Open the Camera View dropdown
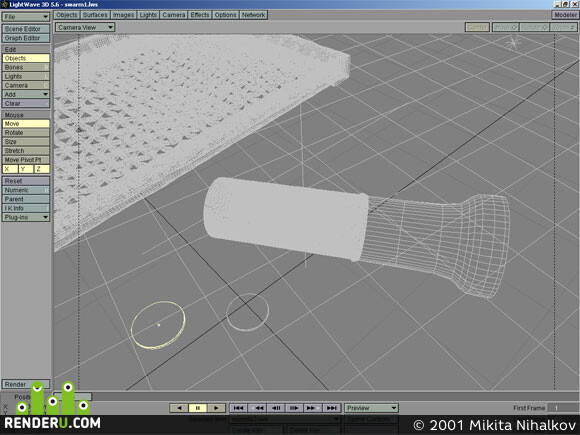Viewport: 580px width, 435px height. (85, 27)
